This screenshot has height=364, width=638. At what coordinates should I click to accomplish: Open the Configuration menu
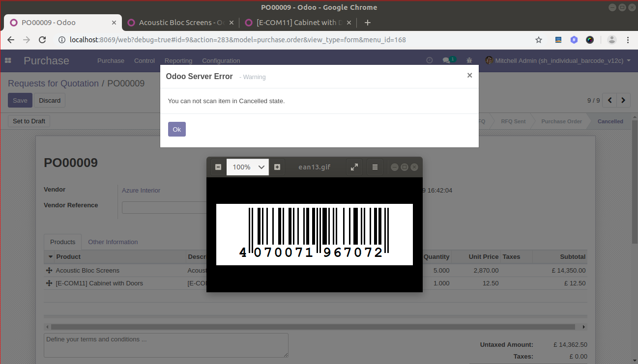tap(221, 61)
